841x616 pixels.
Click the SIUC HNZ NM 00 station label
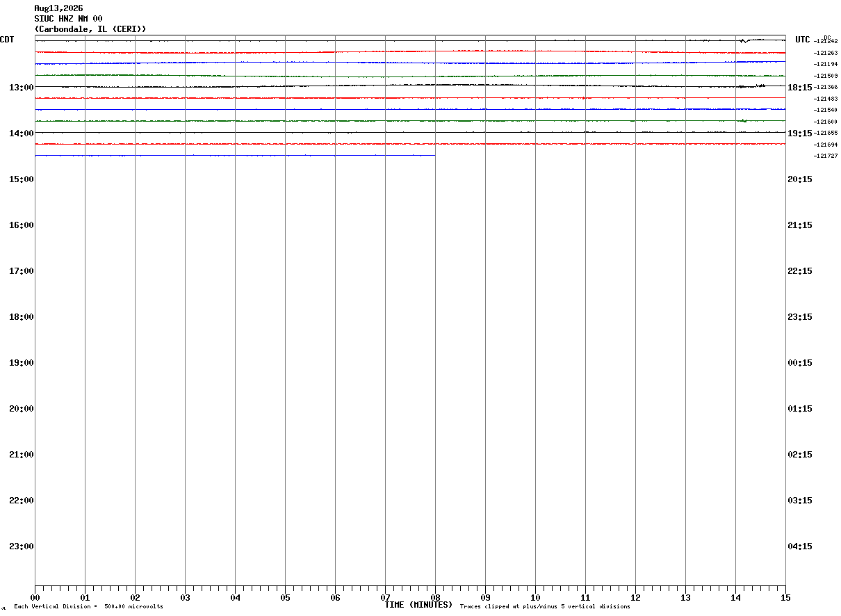click(68, 19)
